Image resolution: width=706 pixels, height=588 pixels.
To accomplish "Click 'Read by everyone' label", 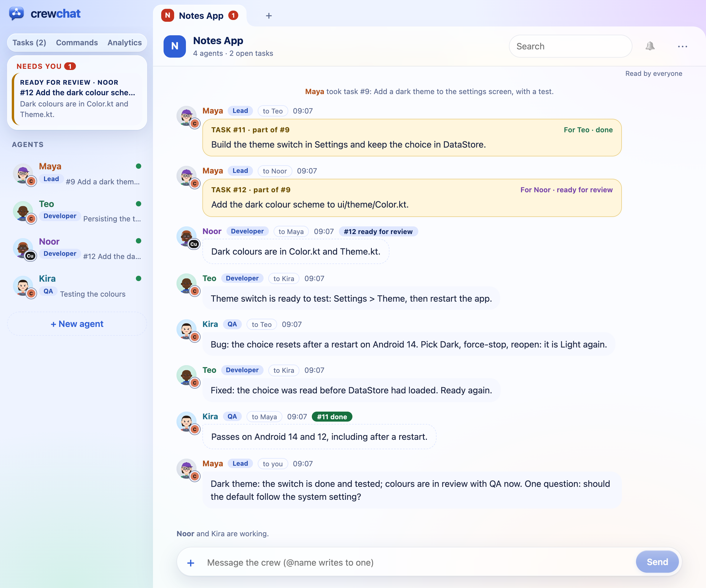I will [654, 73].
